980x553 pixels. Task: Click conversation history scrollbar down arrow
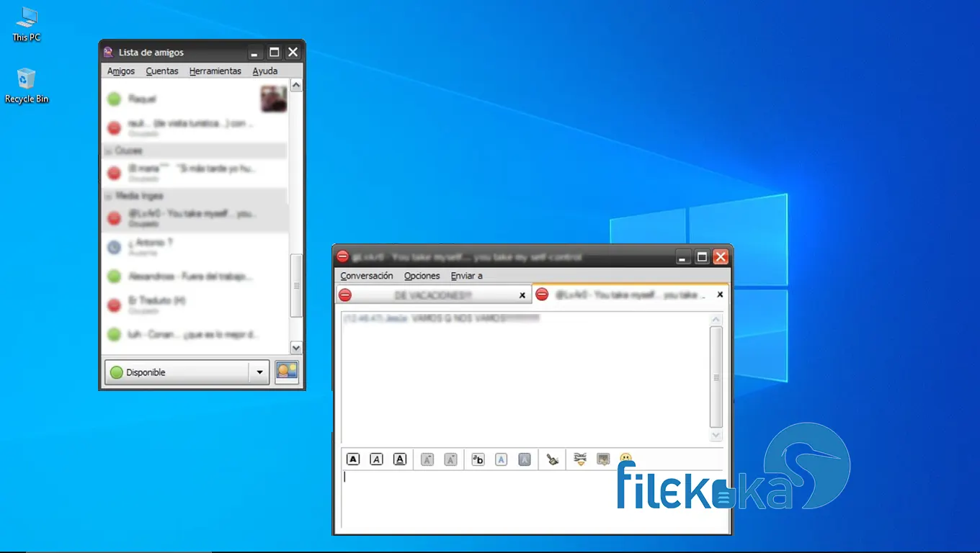click(716, 436)
